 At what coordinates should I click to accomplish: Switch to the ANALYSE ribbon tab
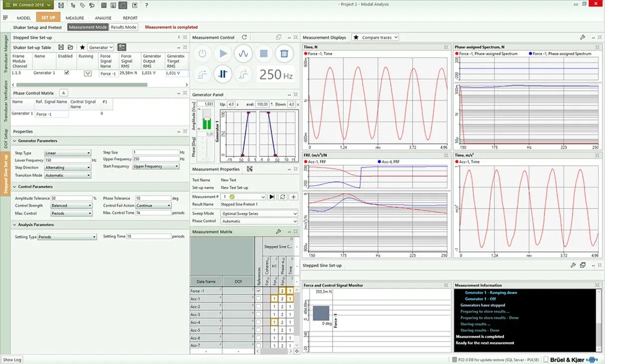(x=103, y=17)
